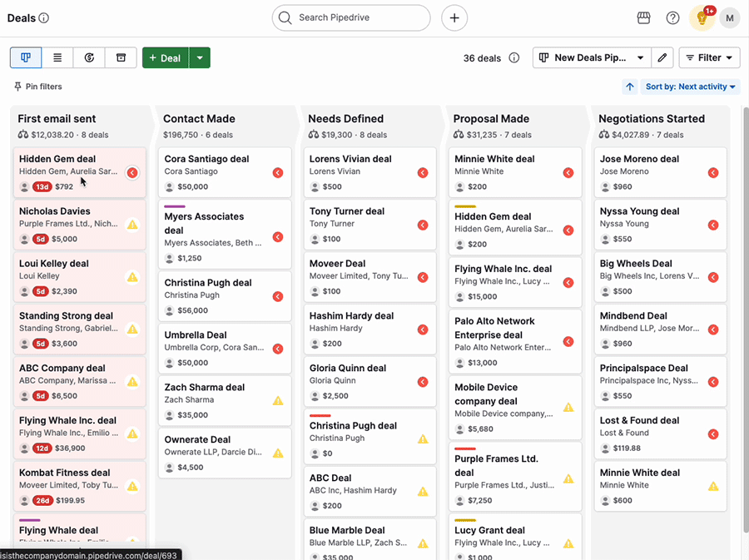Click overdue icon on Cora Santiago deal

(x=277, y=173)
